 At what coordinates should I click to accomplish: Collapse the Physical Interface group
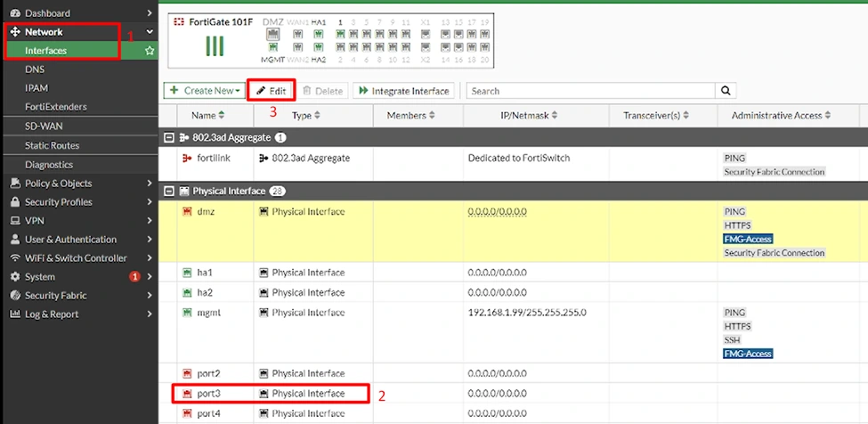coord(169,191)
